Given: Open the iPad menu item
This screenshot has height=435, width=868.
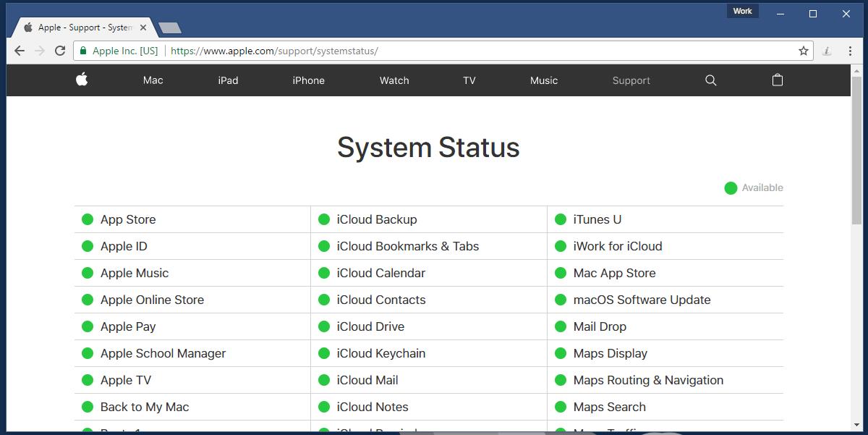Looking at the screenshot, I should tap(228, 80).
